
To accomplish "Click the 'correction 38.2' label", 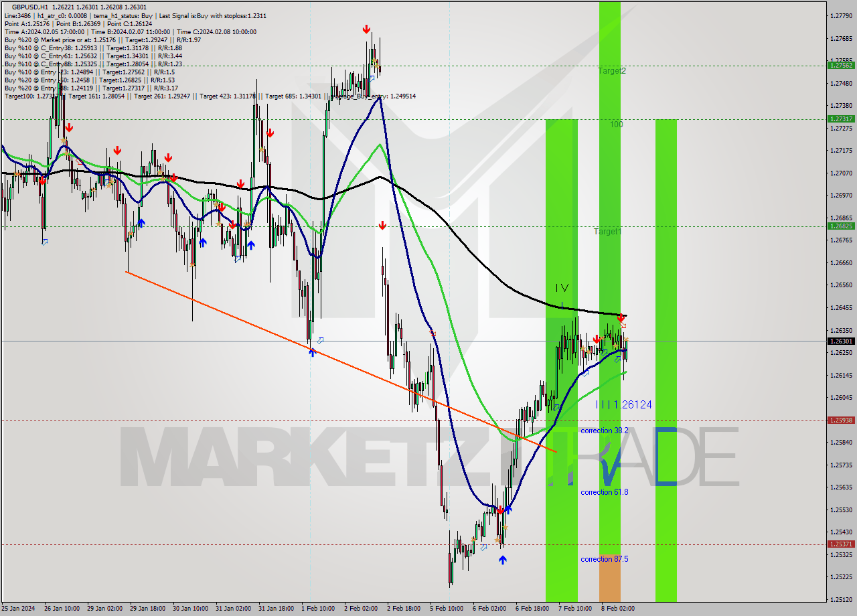I will click(x=605, y=431).
